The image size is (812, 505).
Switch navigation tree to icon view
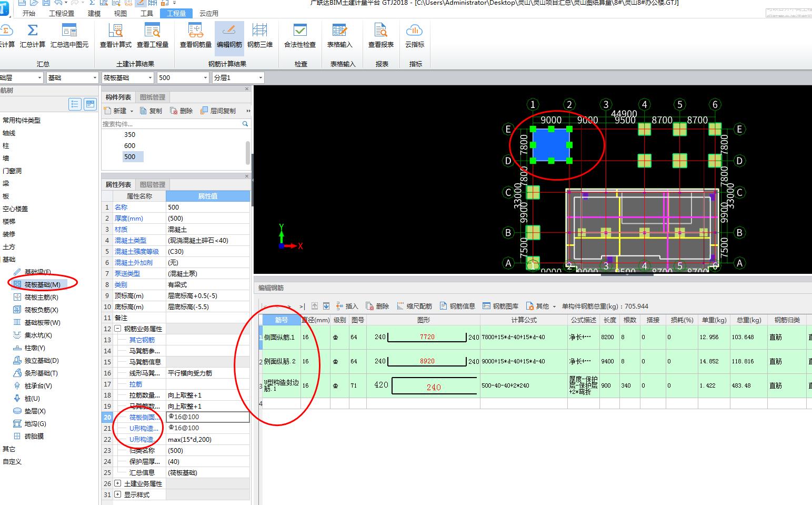(91, 104)
